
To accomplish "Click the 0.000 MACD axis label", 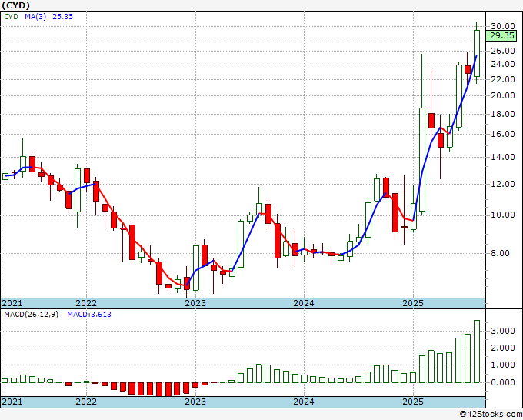I will tap(503, 382).
